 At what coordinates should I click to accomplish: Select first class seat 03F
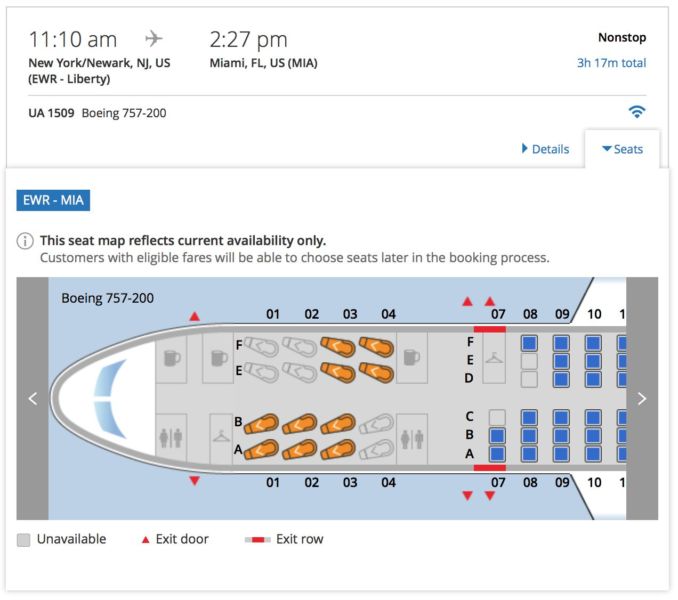coord(338,347)
